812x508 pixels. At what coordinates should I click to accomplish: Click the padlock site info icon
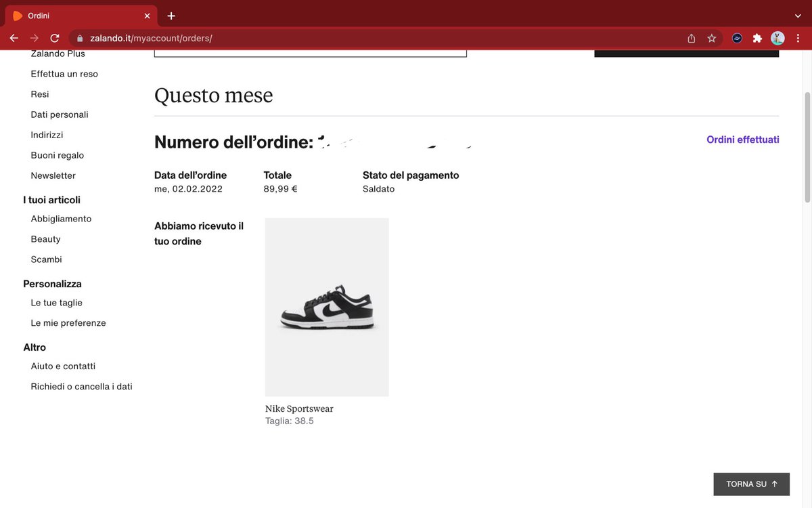[80, 39]
